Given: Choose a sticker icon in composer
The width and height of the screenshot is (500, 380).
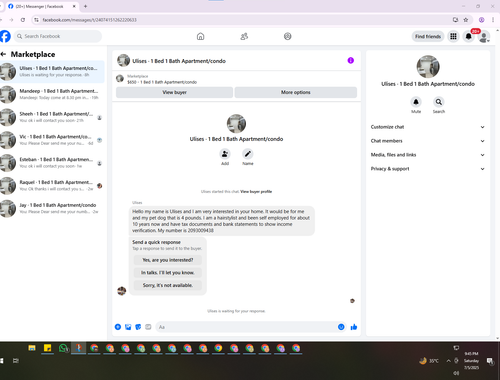Looking at the screenshot, I should click(138, 327).
